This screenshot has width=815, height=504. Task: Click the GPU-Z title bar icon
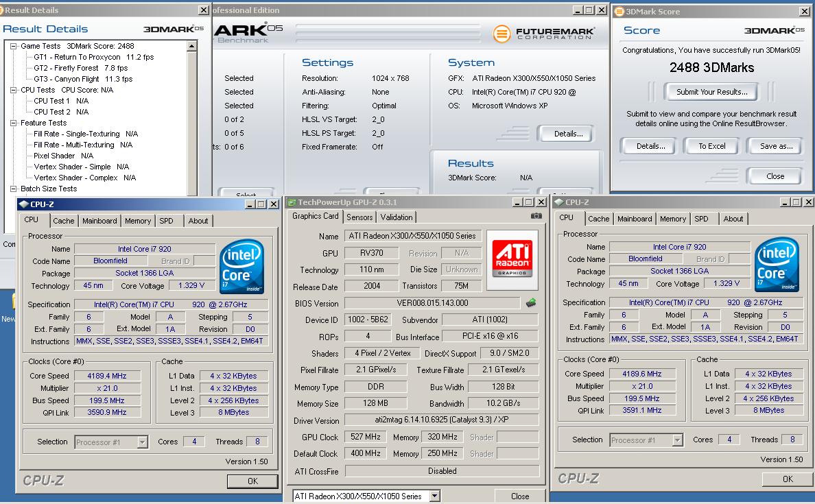[x=292, y=202]
